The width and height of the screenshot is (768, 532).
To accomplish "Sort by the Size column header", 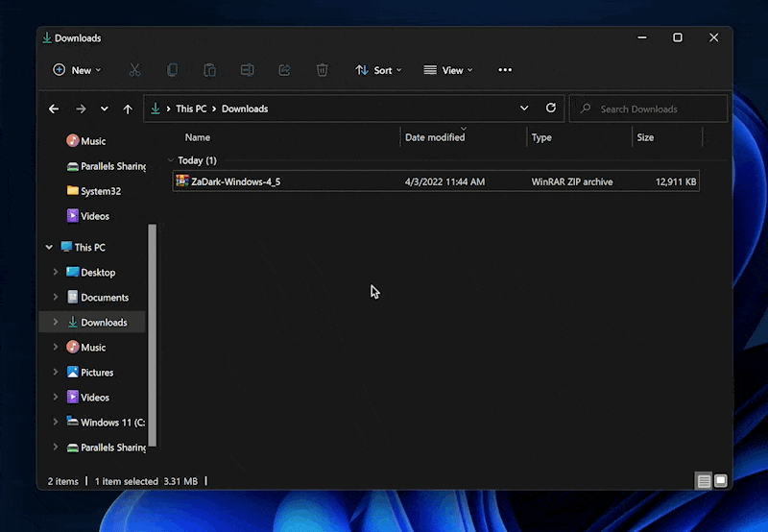I will 645,137.
